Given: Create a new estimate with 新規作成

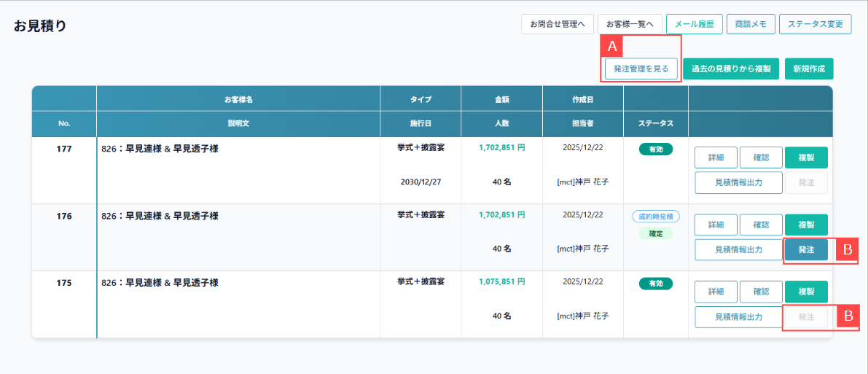Looking at the screenshot, I should point(808,69).
